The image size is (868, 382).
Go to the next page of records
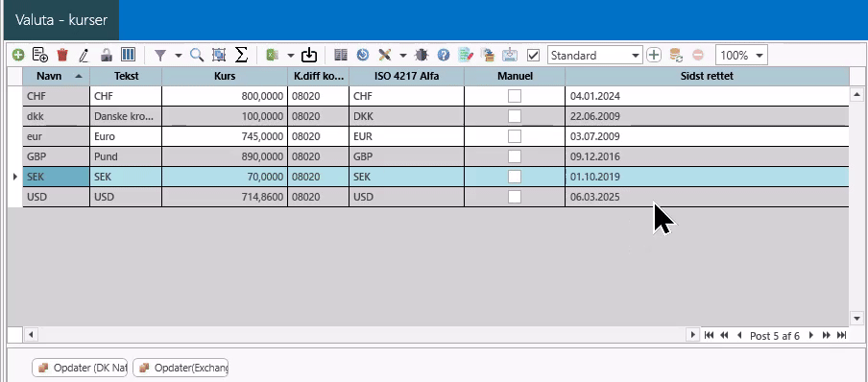[827, 335]
